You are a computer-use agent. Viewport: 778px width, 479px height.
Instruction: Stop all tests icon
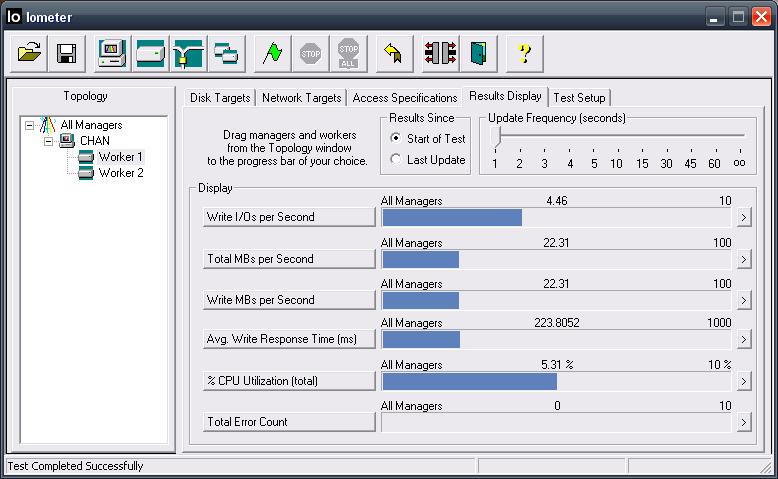point(348,53)
